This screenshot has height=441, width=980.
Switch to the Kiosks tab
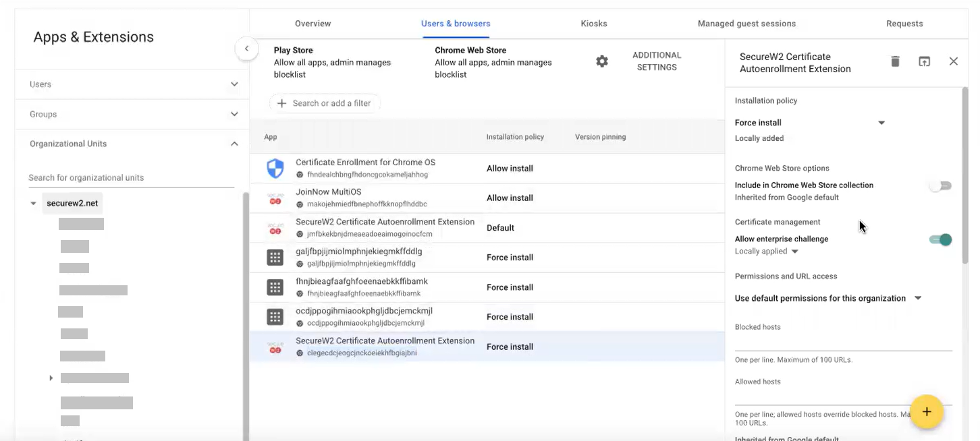point(593,24)
